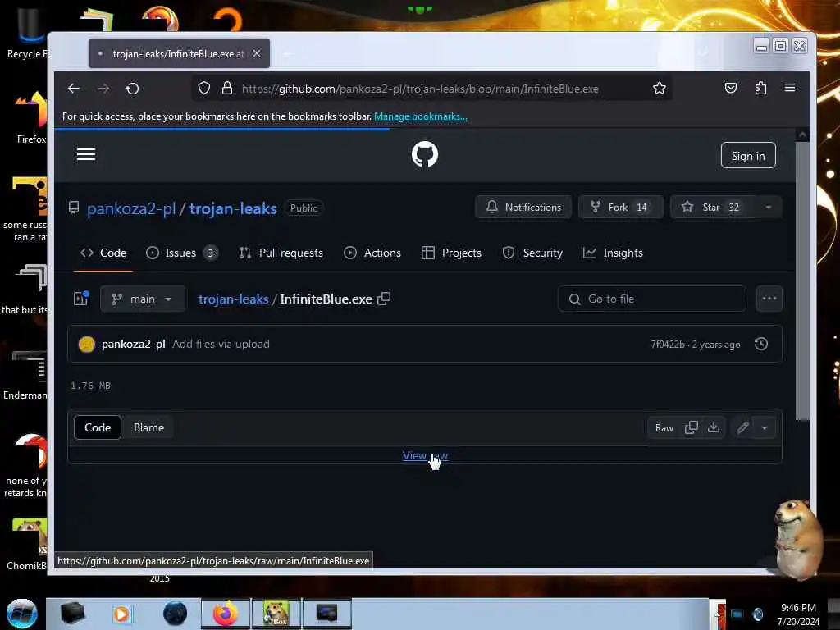Image resolution: width=840 pixels, height=630 pixels.
Task: Open the Insights tab
Action: tap(613, 253)
